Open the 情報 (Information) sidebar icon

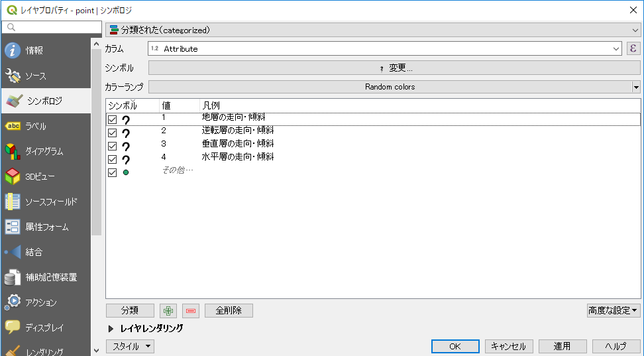pyautogui.click(x=13, y=50)
